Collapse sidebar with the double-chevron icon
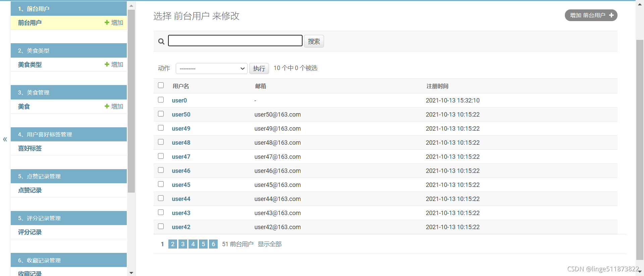Viewport: 644px width, 276px height. pyautogui.click(x=5, y=139)
